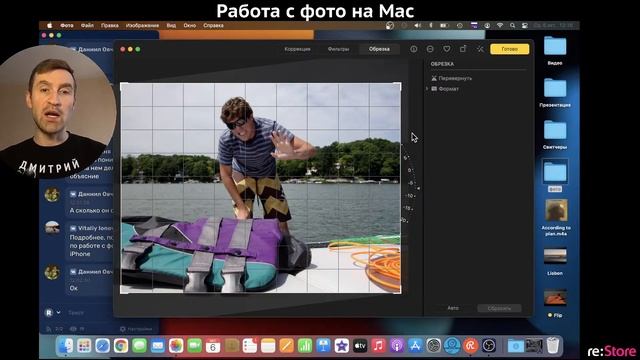Click the bottom-left crop corner handle
This screenshot has height=360, width=640.
[122, 291]
